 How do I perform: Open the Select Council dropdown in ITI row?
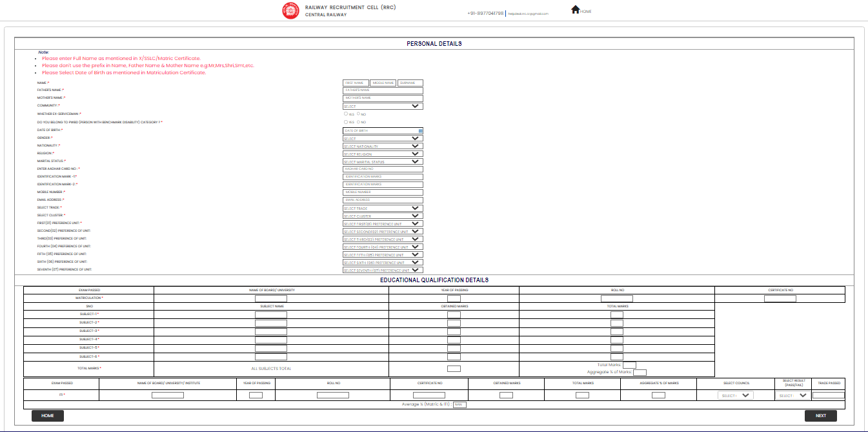736,395
